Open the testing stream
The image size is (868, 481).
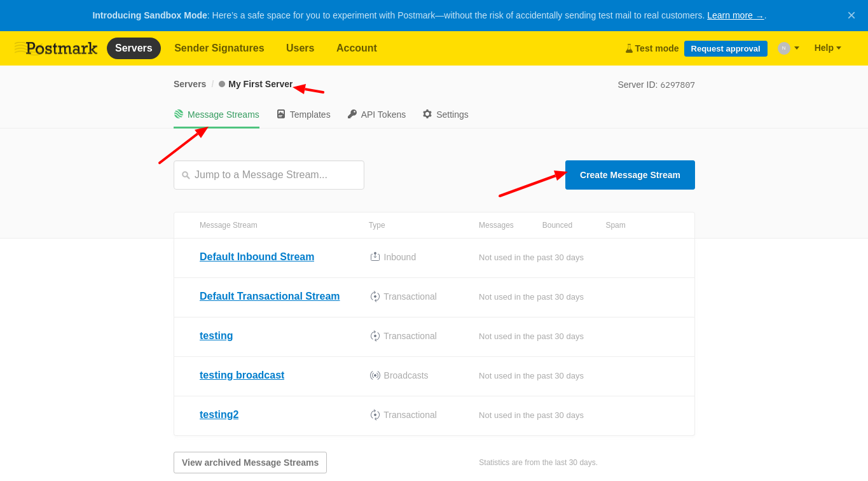216,336
